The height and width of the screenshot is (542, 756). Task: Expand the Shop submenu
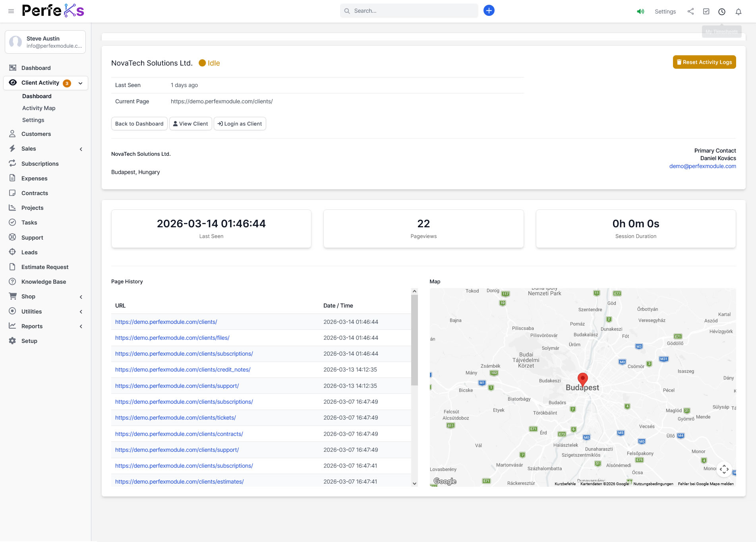[81, 297]
